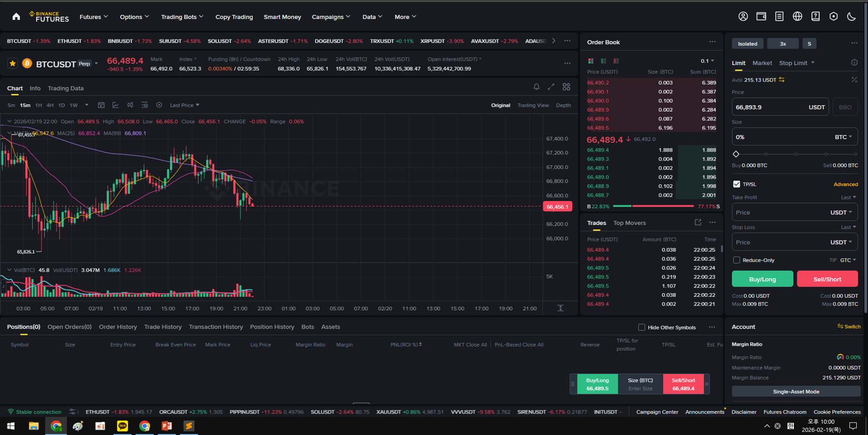The height and width of the screenshot is (435, 868).
Task: Open the Top Movers tab
Action: (x=629, y=223)
